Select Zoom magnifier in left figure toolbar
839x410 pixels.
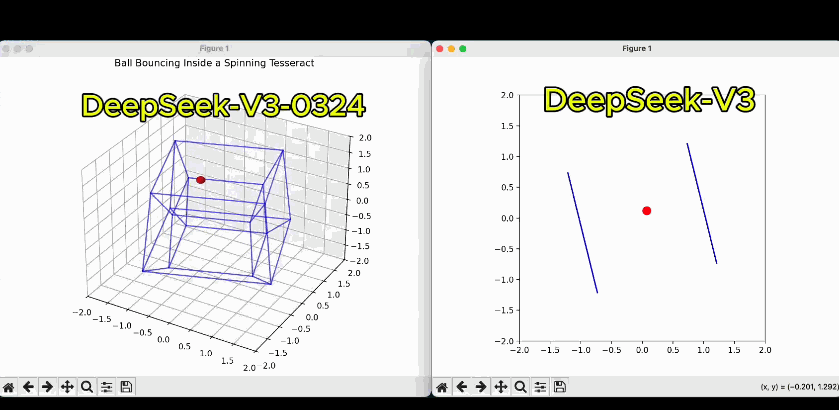pyautogui.click(x=86, y=386)
